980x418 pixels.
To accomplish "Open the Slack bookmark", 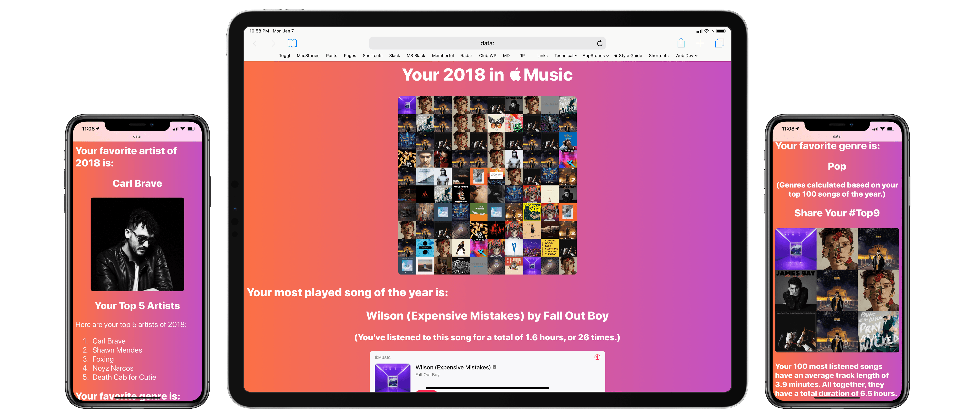I will click(395, 55).
